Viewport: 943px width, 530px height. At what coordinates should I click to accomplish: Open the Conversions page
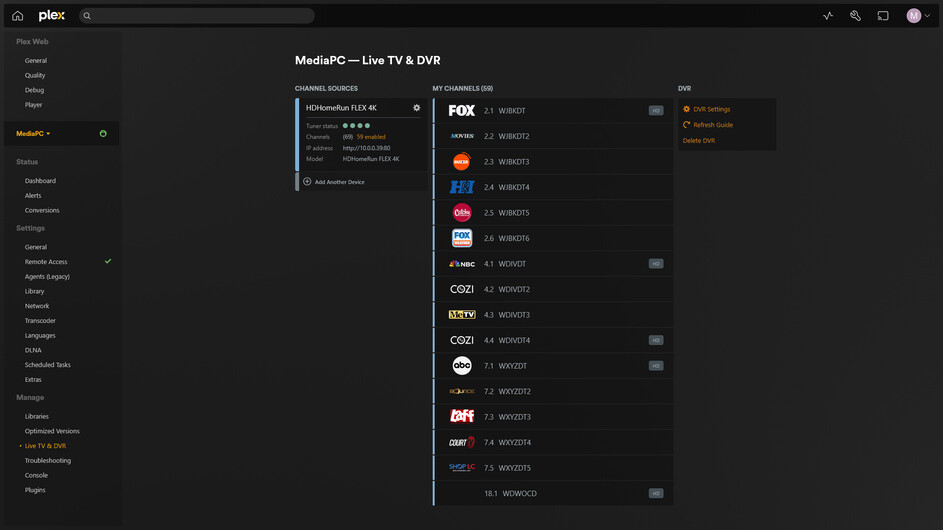[42, 210]
